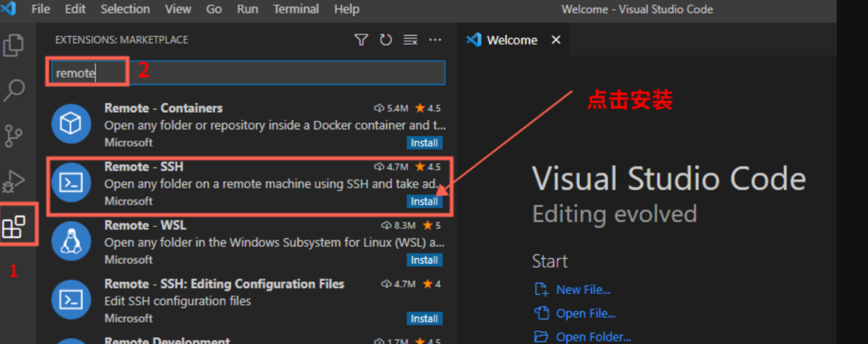The height and width of the screenshot is (344, 868).
Task: Select the Remote - WSL extension title
Action: [145, 225]
